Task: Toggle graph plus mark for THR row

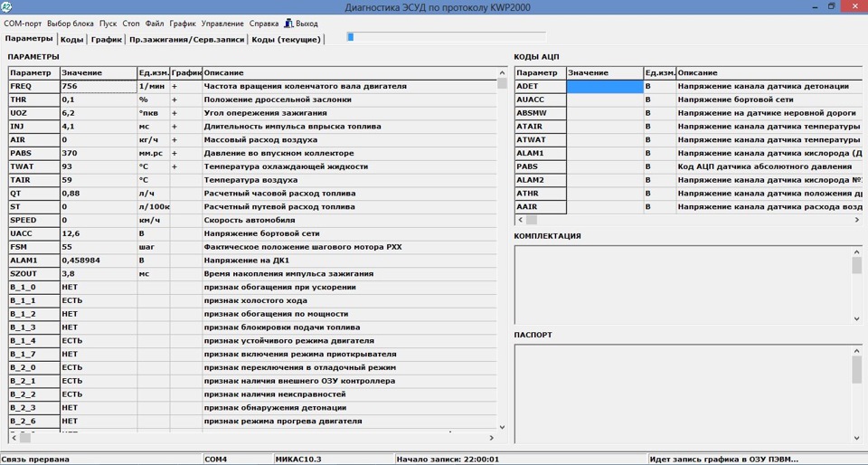Action: [186, 100]
